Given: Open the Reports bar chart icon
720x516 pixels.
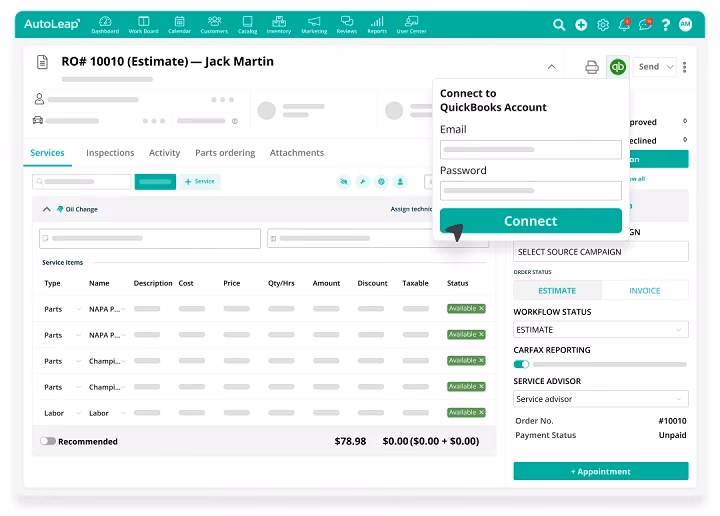Looking at the screenshot, I should (377, 24).
